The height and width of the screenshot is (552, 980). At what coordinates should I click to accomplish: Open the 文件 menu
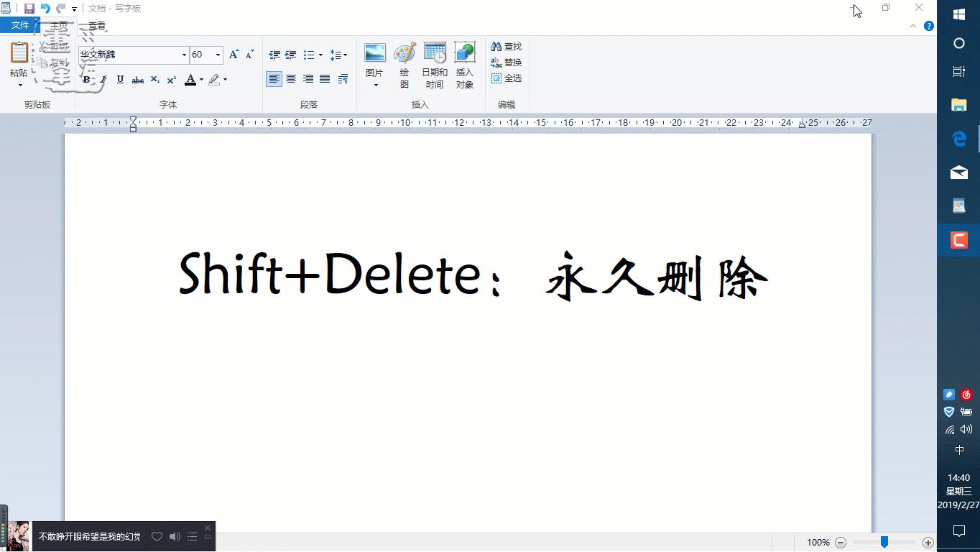(x=21, y=24)
